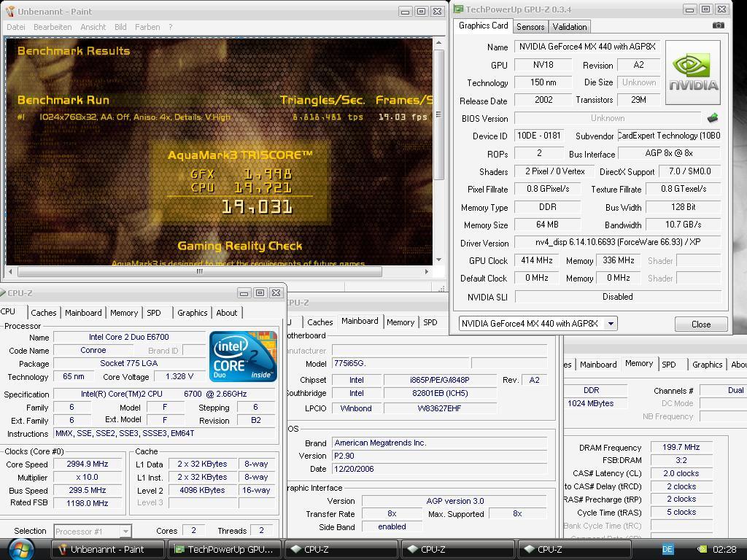The width and height of the screenshot is (747, 560).
Task: Click the third CPU-Z taskbar button
Action: 575,550
